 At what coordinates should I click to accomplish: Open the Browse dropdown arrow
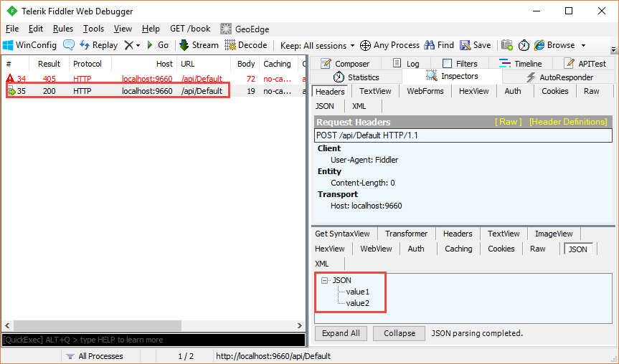pyautogui.click(x=583, y=45)
